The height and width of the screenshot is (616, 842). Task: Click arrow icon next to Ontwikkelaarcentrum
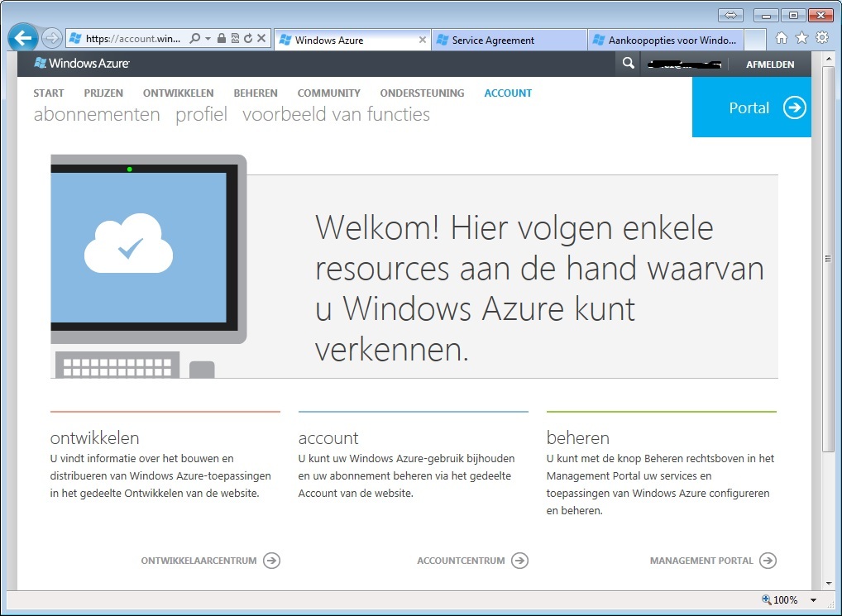tap(271, 561)
